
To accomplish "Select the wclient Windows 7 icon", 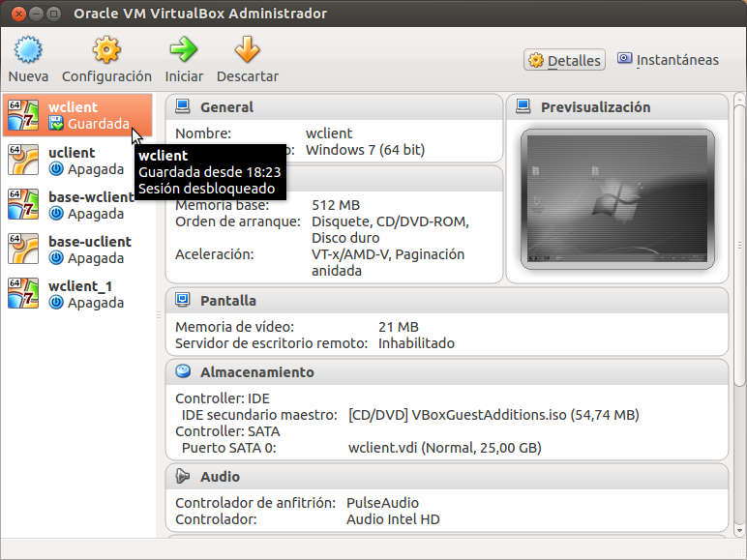I will [x=23, y=115].
